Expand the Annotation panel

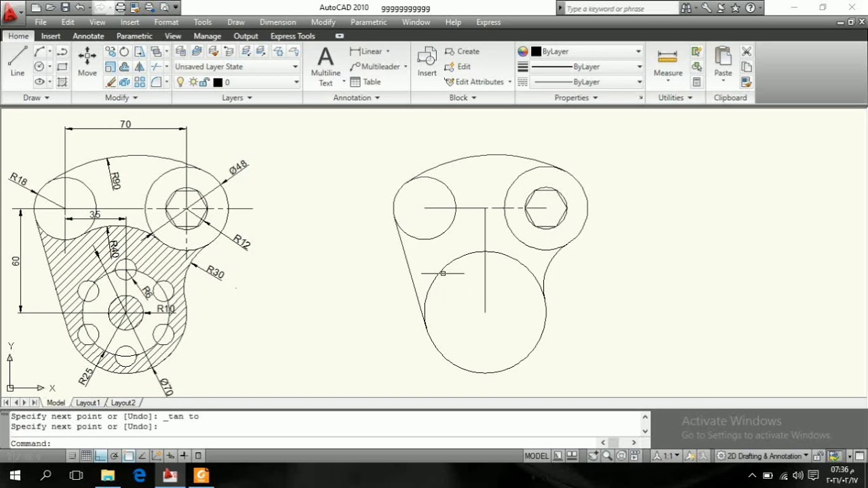[357, 98]
